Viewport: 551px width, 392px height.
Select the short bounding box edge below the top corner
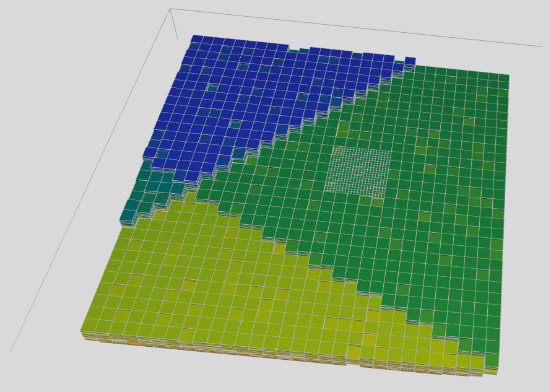click(x=174, y=24)
